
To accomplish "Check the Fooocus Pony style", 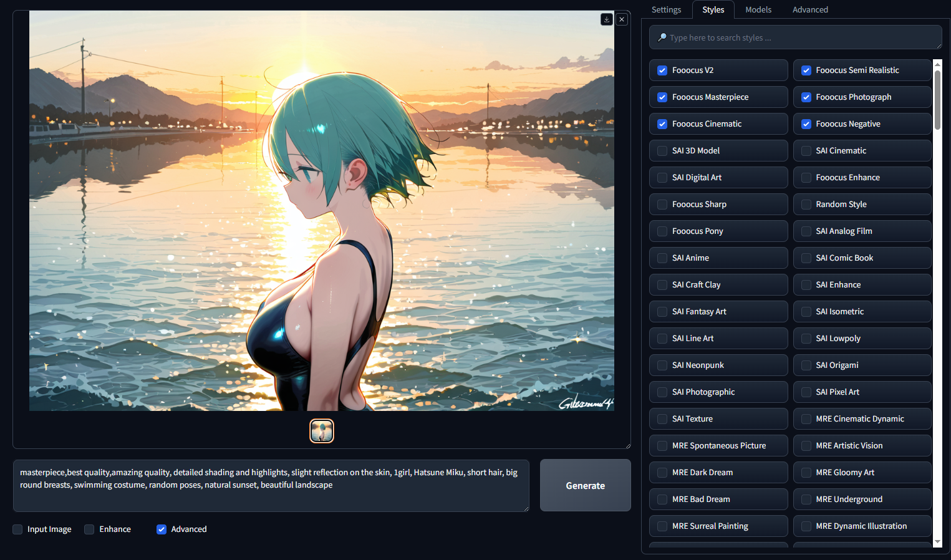I will point(662,231).
